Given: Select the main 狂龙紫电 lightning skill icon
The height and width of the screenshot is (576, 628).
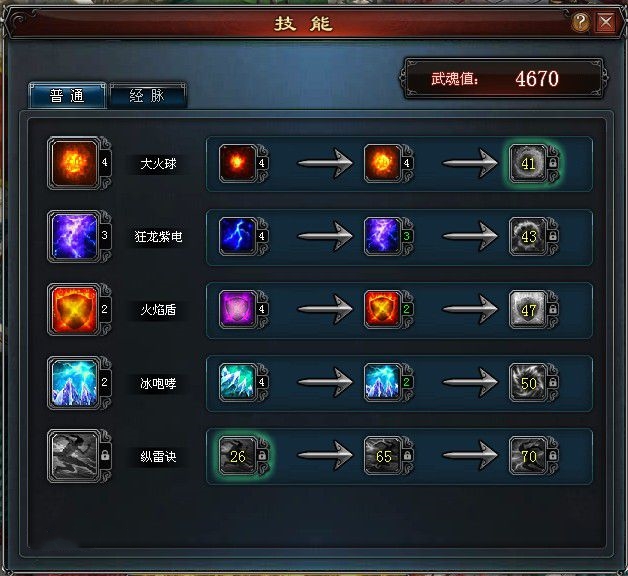Looking at the screenshot, I should click(74, 236).
